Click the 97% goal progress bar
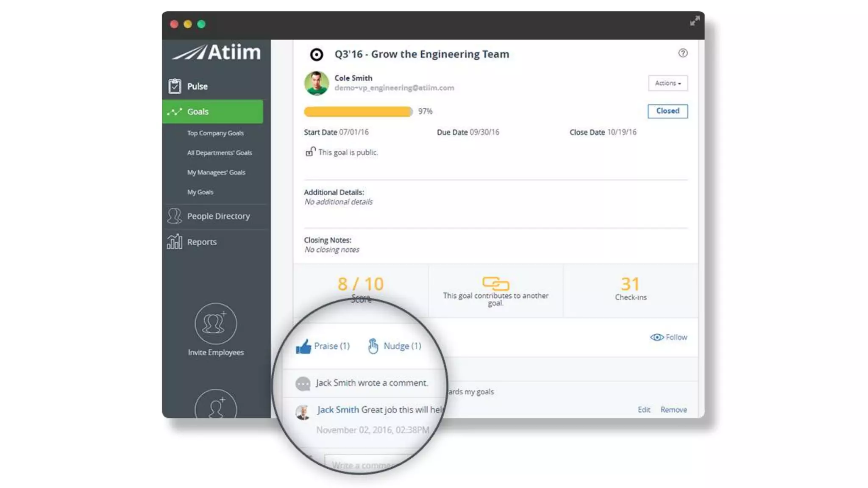Image resolution: width=868 pixels, height=488 pixels. [358, 111]
